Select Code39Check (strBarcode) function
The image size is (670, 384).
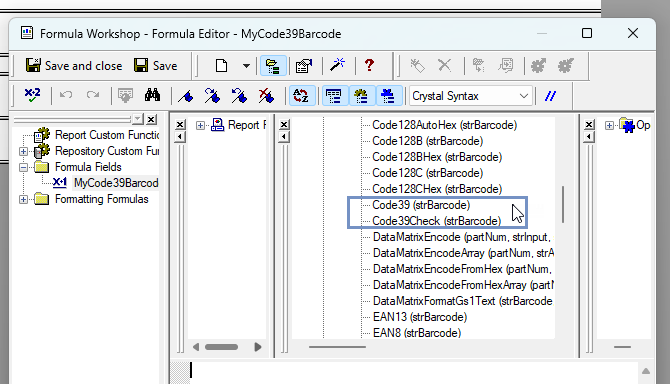(436, 221)
